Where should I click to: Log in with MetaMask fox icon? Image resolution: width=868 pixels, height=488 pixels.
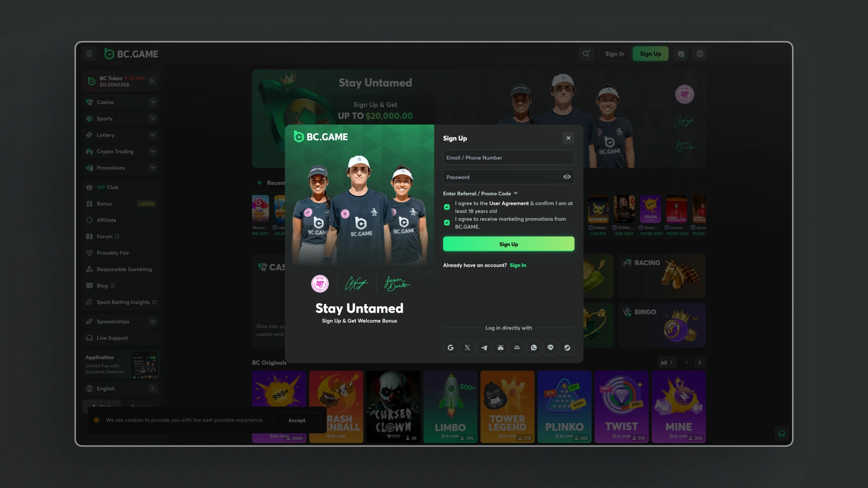tap(500, 347)
